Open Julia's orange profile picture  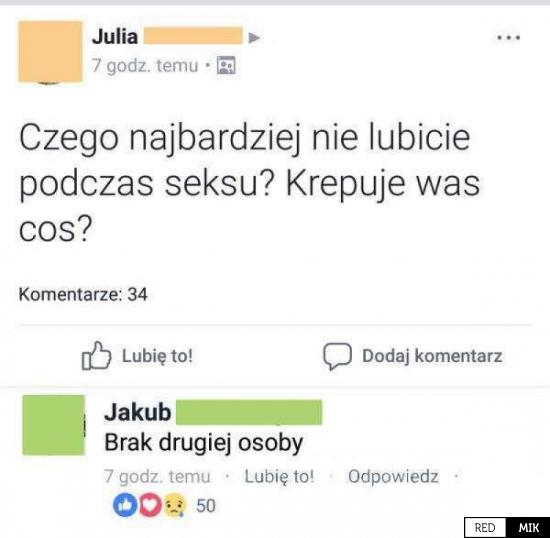click(51, 52)
